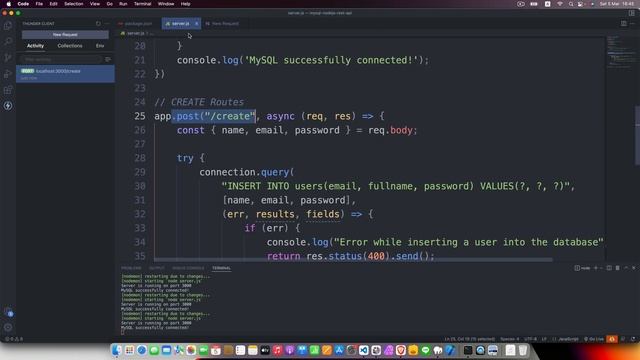Change the Spaces: 4 indentation setting
640x360 pixels.
point(509,339)
